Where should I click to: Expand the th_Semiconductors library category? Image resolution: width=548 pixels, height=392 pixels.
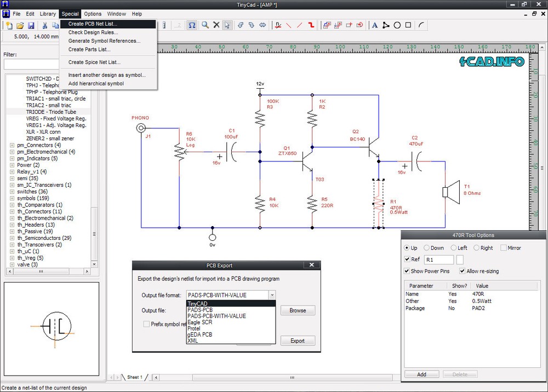12,238
